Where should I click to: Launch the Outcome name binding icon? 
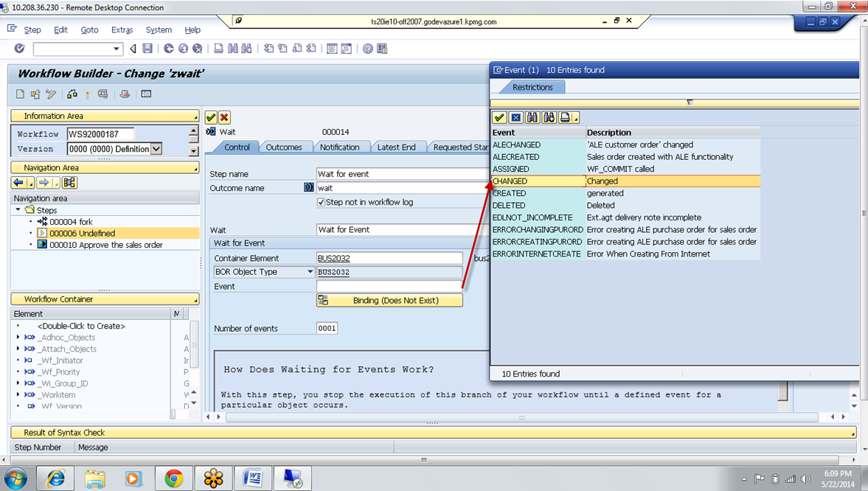coord(308,188)
